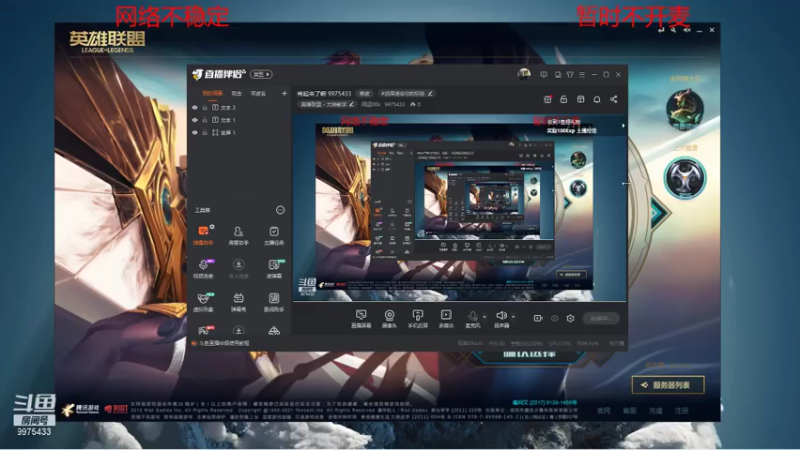Open the message bubble icon in title bar

pos(543,74)
